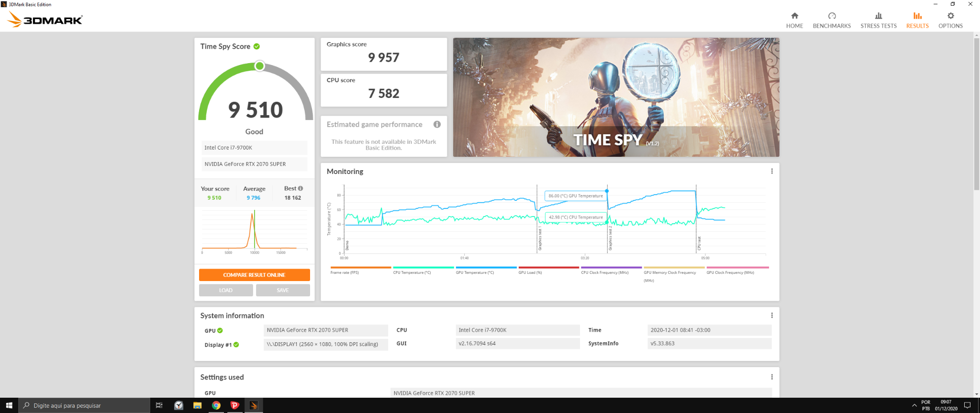Open the red P app on taskbar
Image resolution: width=980 pixels, height=413 pixels.
pos(235,405)
